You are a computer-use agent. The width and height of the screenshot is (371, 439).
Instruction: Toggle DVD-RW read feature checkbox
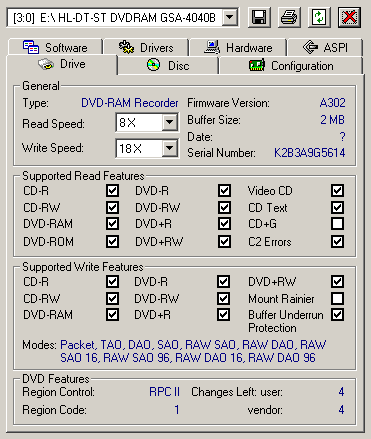tap(224, 207)
